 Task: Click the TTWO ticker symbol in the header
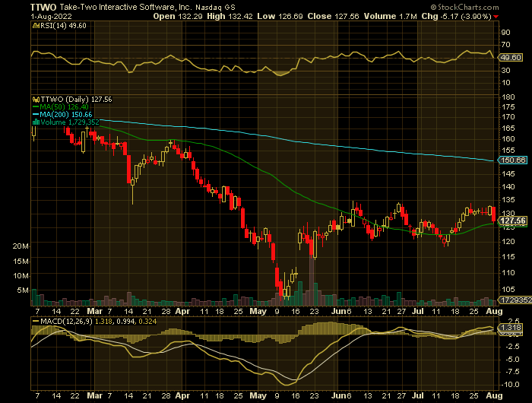[x=44, y=7]
